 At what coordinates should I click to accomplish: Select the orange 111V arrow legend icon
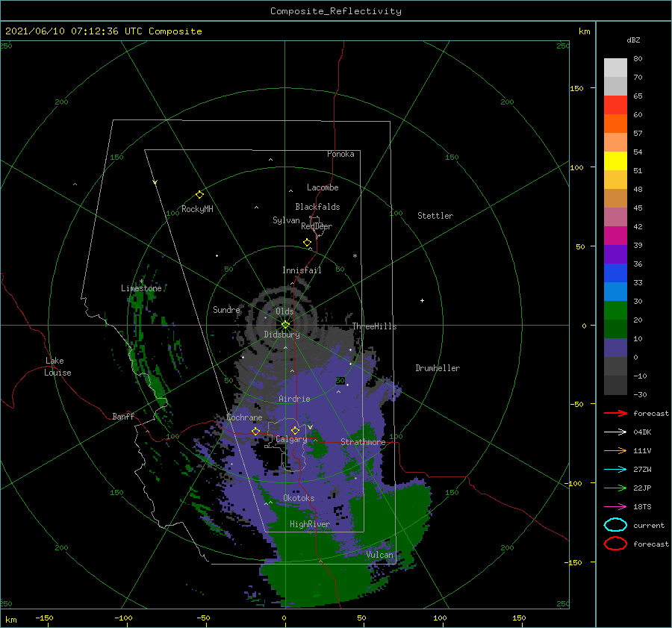[x=615, y=450]
